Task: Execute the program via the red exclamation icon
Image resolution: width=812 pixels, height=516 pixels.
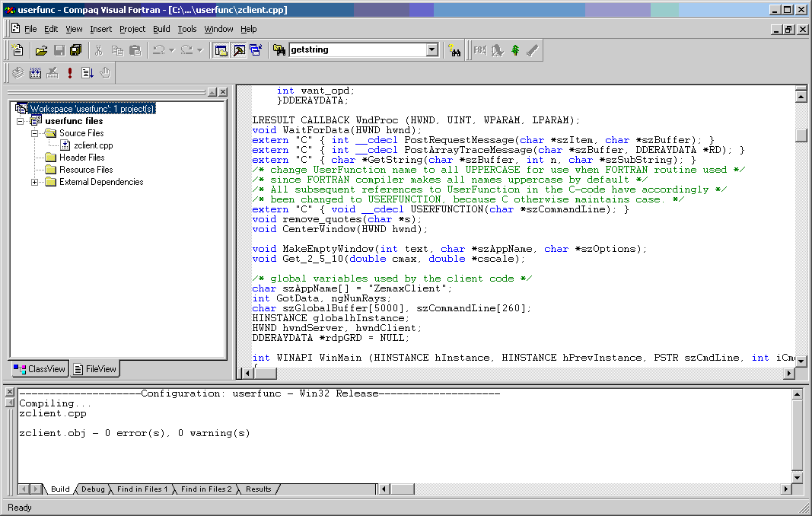Action: tap(68, 72)
